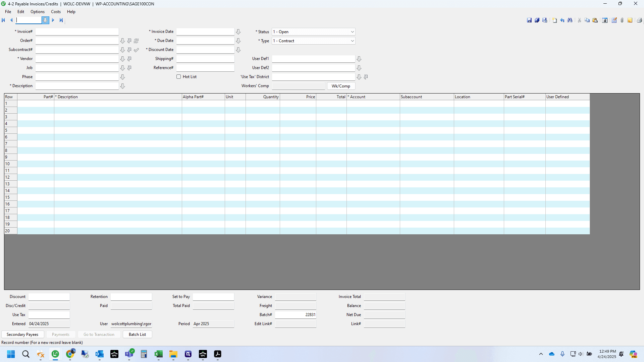Jump to the last record
The width and height of the screenshot is (644, 362).
point(61,20)
